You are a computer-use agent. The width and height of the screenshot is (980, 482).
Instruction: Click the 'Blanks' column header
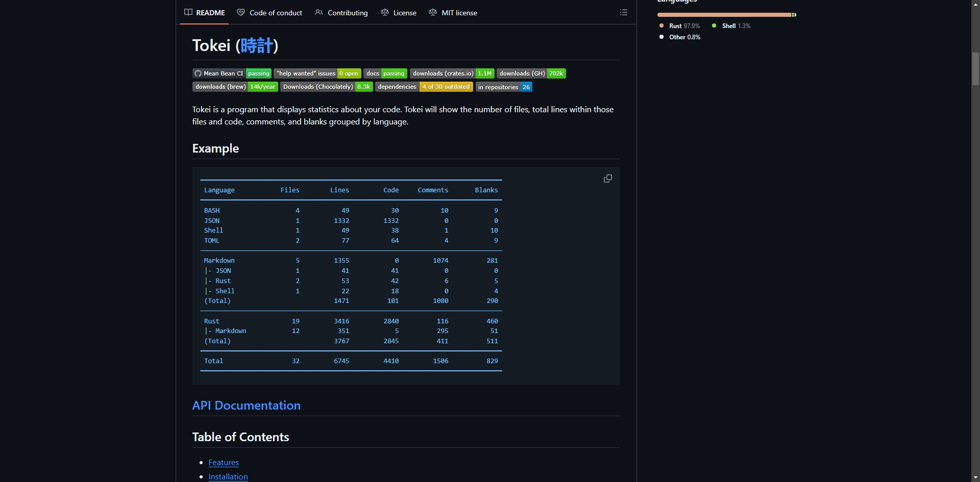point(486,190)
